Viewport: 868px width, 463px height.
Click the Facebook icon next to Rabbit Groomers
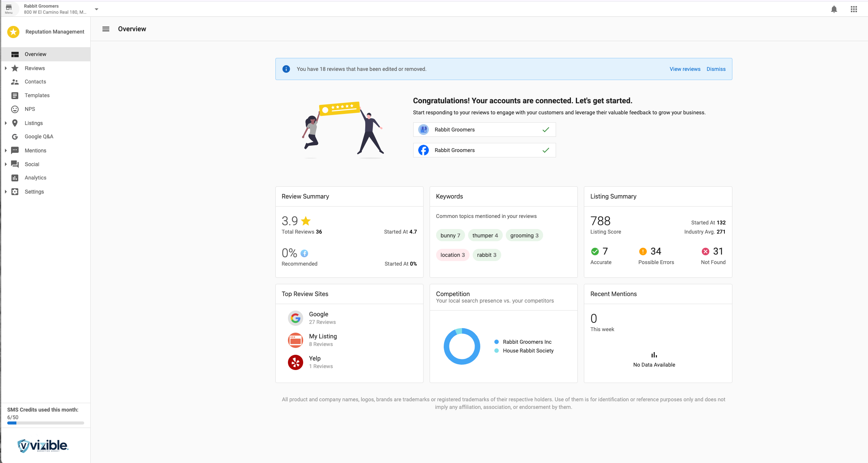pyautogui.click(x=423, y=150)
